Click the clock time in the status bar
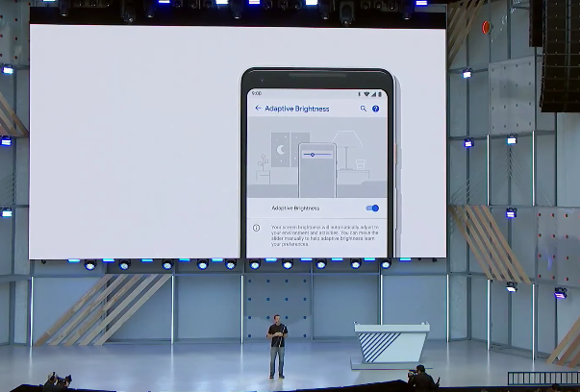The image size is (580, 392). tap(256, 93)
